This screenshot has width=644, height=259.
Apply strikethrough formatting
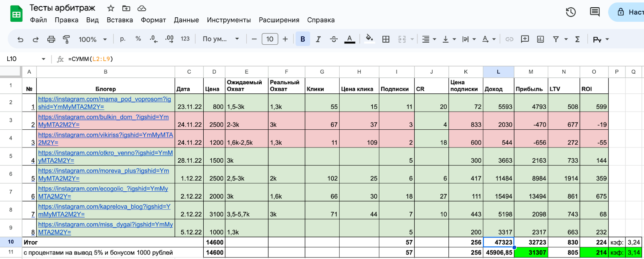pos(334,39)
